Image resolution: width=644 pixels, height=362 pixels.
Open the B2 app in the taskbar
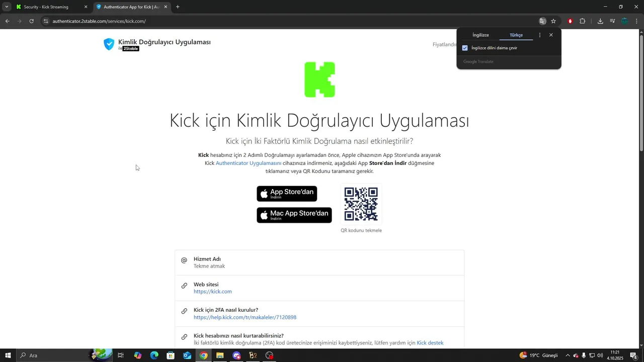point(253,355)
